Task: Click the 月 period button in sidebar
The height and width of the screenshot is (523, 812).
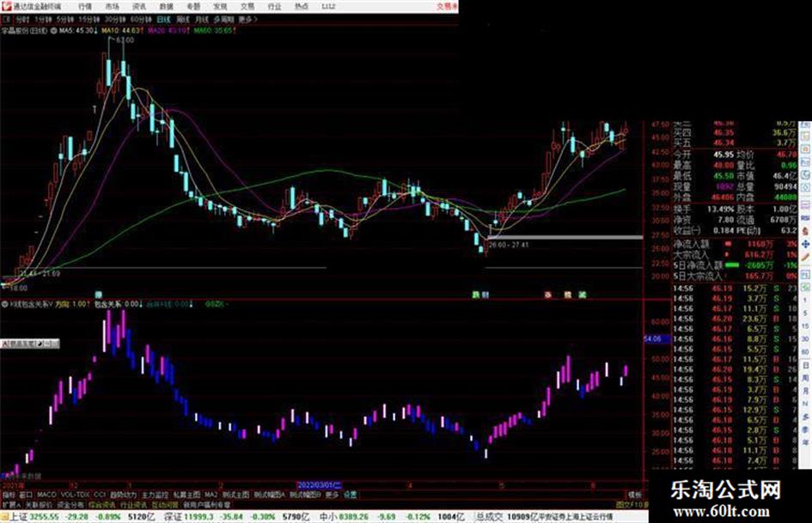Action: tap(805, 392)
